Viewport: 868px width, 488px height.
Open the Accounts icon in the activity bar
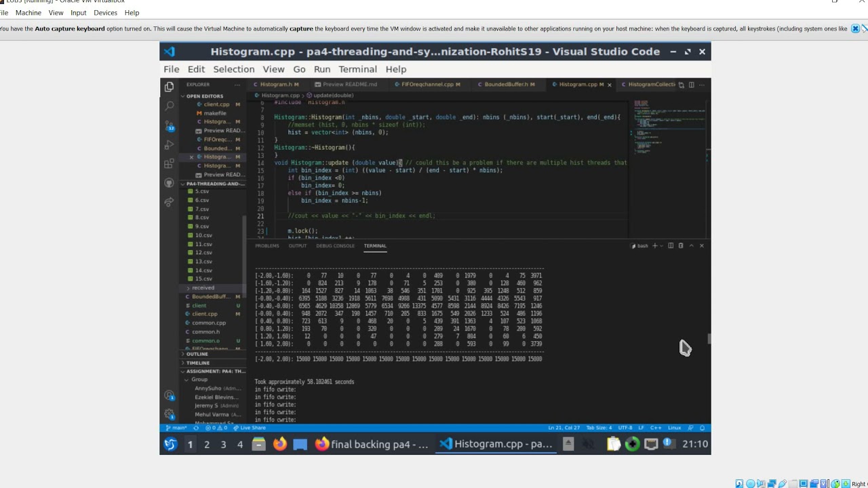click(170, 395)
